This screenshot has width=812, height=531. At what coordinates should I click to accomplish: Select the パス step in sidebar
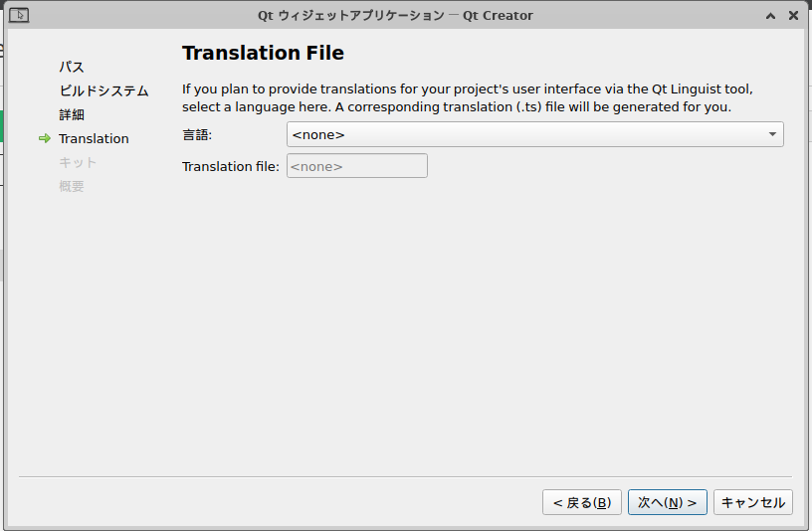coord(72,67)
